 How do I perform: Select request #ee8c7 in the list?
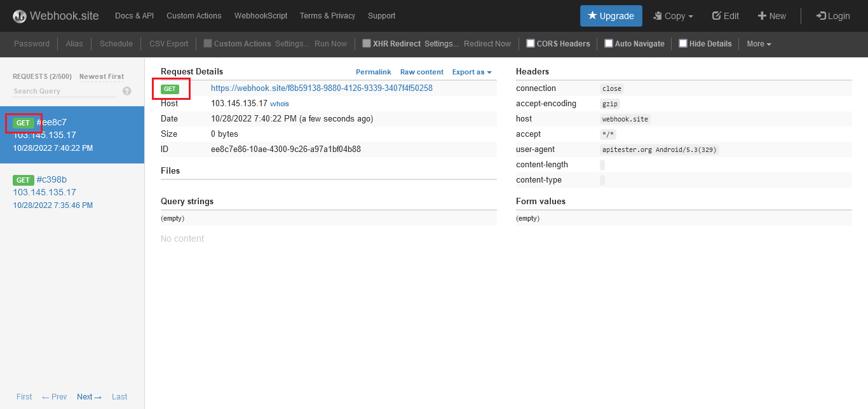click(x=72, y=135)
